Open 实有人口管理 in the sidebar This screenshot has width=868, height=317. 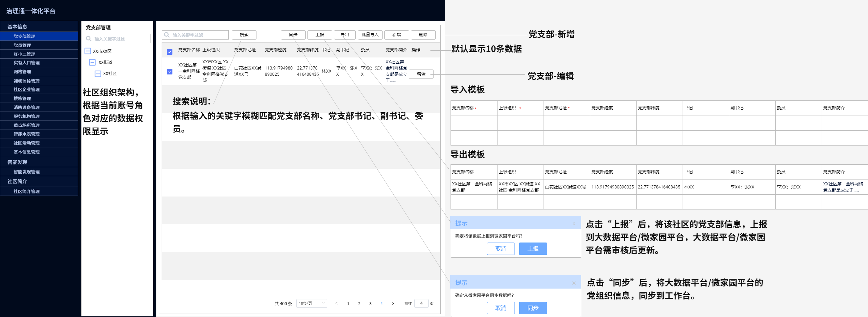[39, 63]
